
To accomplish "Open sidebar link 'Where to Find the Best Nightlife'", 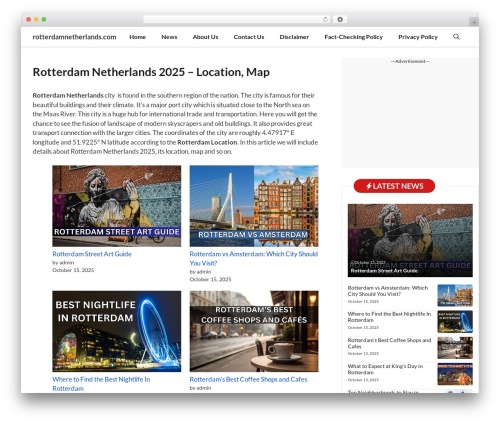I will 389,317.
